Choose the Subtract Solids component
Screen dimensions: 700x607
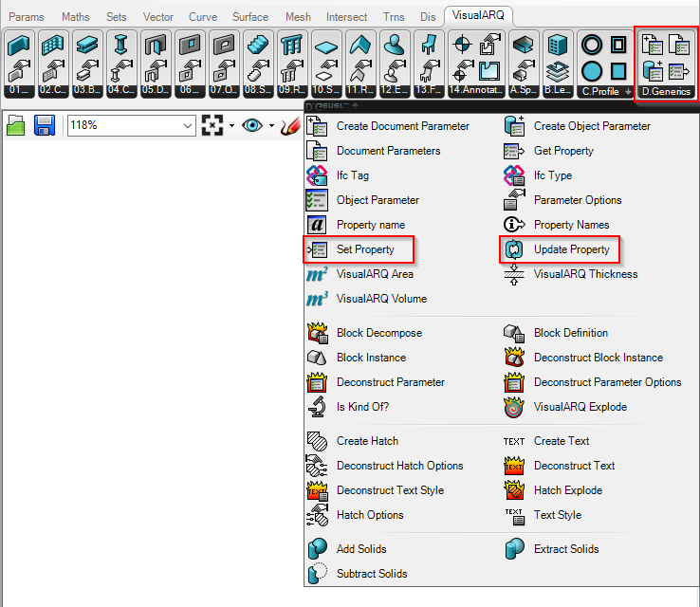pos(358,574)
